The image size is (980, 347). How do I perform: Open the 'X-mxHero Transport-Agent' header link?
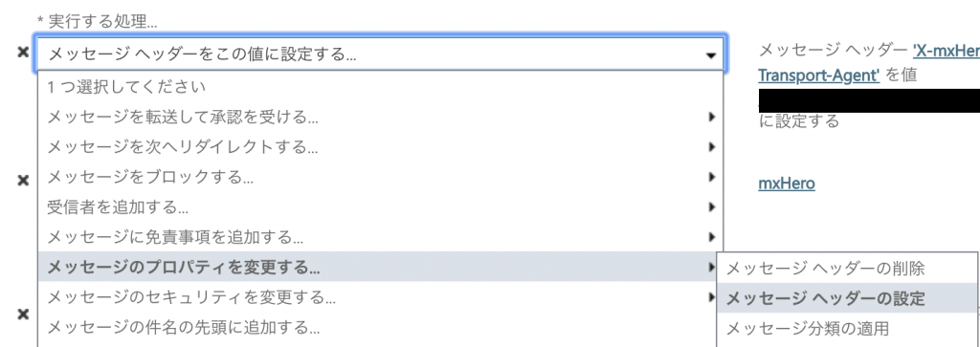click(x=869, y=63)
